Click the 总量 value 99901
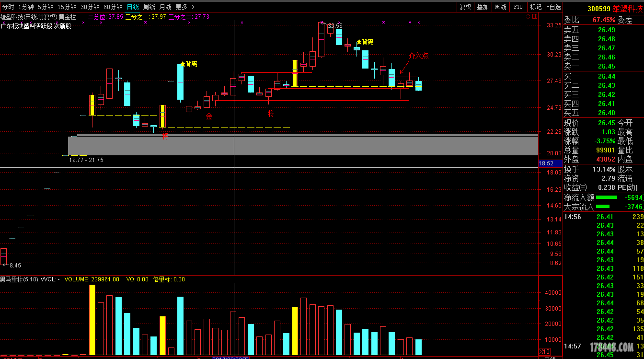This screenshot has width=644, height=359. click(x=606, y=150)
